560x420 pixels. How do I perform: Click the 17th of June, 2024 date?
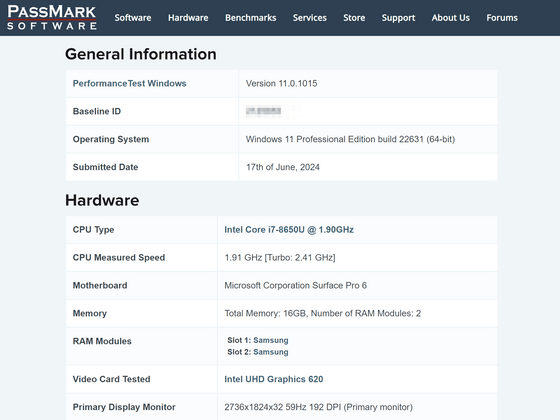tap(283, 167)
